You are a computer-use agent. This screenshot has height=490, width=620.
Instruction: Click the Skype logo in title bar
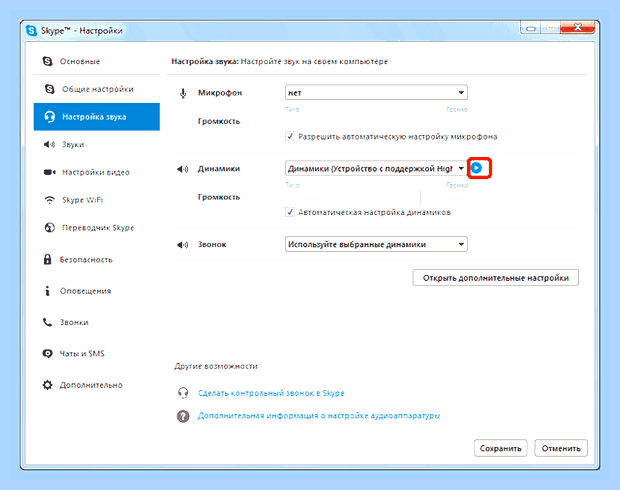31,30
